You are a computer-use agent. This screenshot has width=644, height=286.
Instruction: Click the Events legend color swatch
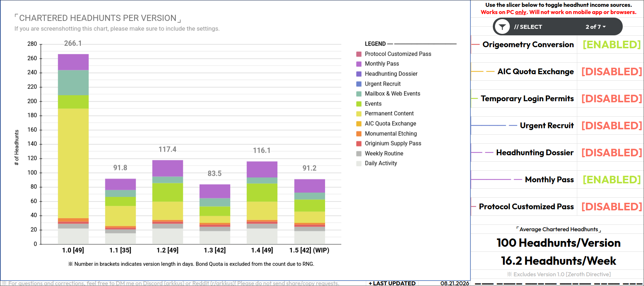point(359,104)
